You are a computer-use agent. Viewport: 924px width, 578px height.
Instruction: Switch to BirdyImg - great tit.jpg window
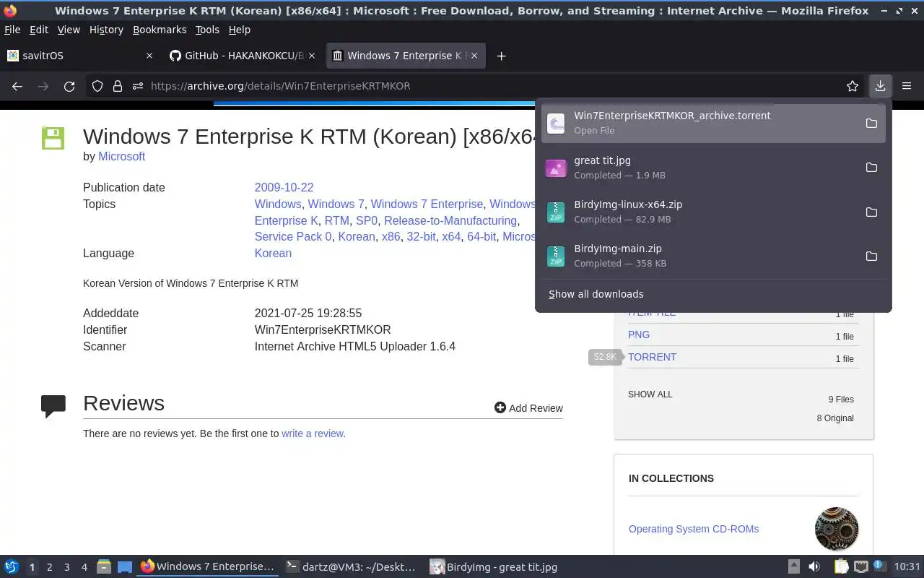[494, 566]
